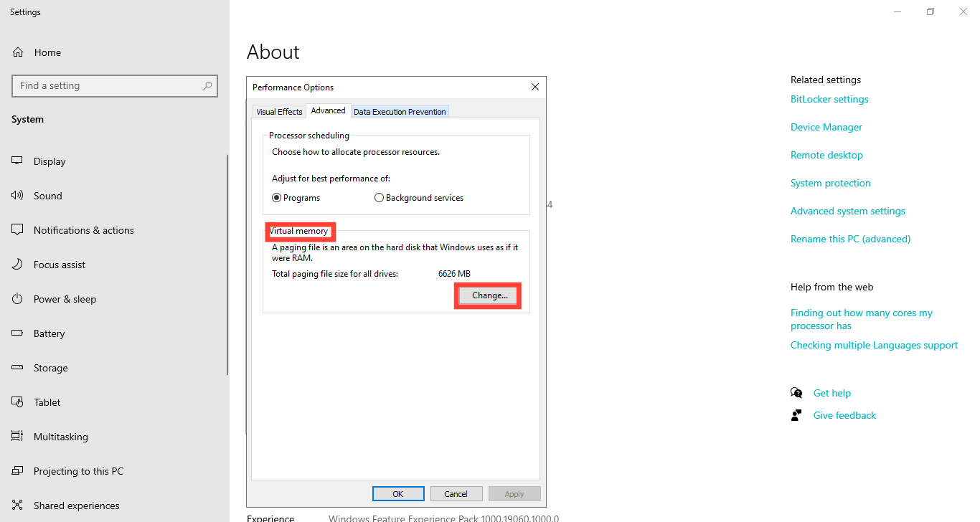
Task: Click the Change button under Virtual memory
Action: tap(487, 295)
